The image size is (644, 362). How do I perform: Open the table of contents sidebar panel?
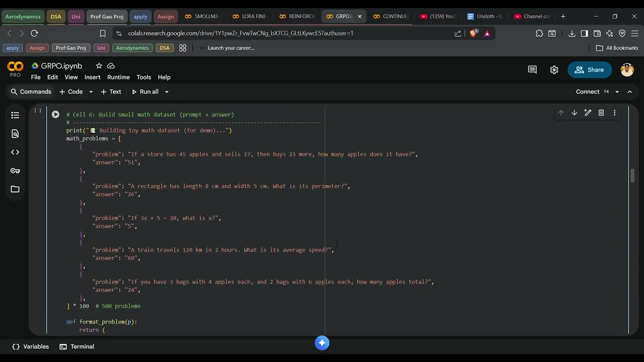pyautogui.click(x=15, y=115)
